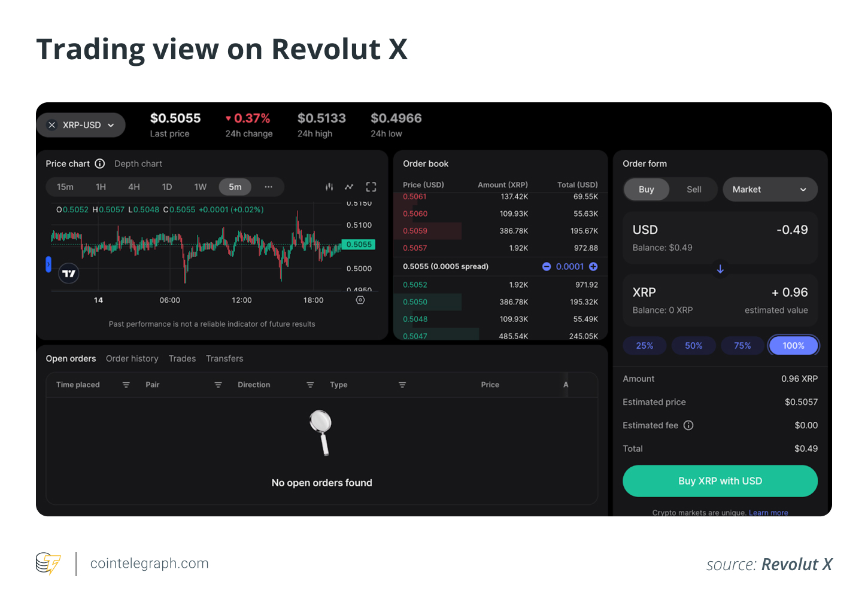The image size is (868, 612).
Task: Filter by Direction column
Action: (x=310, y=385)
